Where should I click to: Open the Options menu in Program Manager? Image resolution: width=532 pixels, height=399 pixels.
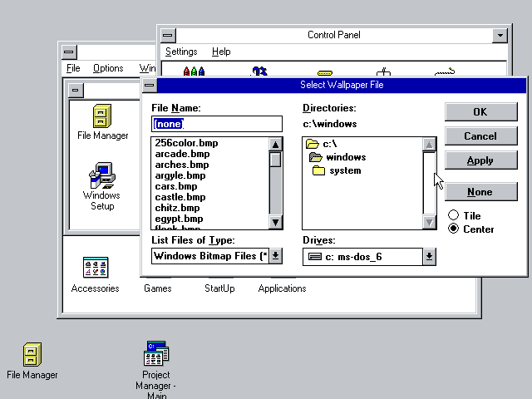click(x=108, y=68)
